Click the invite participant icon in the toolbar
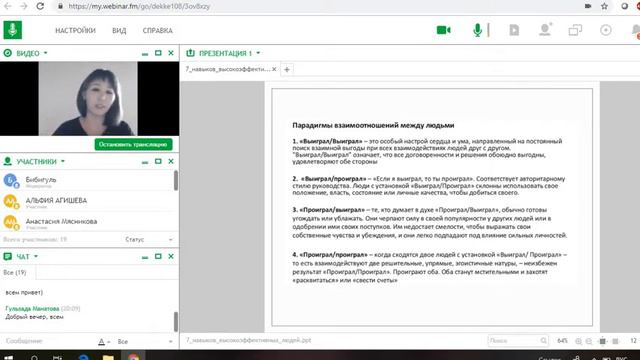 [x=545, y=30]
